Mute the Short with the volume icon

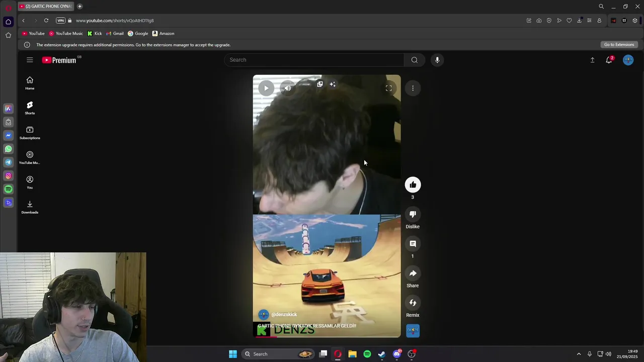pos(287,88)
